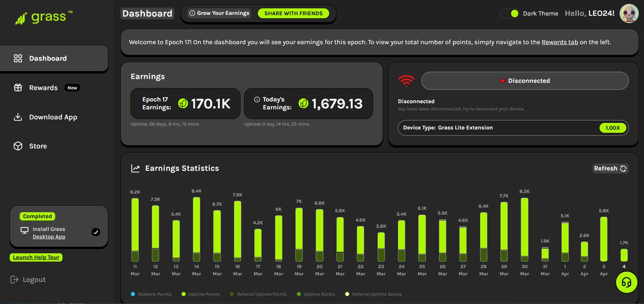Toggle Referral Uptime Bonus legend series
The width and height of the screenshot is (644, 304).
tap(373, 294)
